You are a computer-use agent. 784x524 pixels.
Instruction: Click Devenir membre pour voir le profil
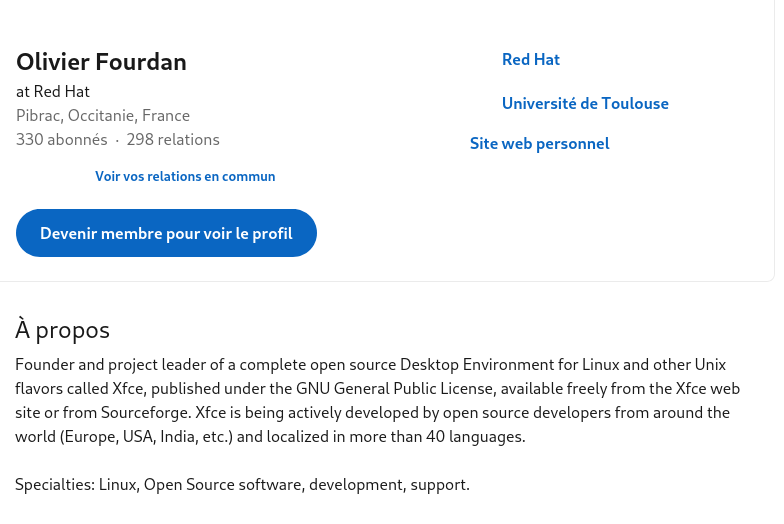[x=166, y=233]
